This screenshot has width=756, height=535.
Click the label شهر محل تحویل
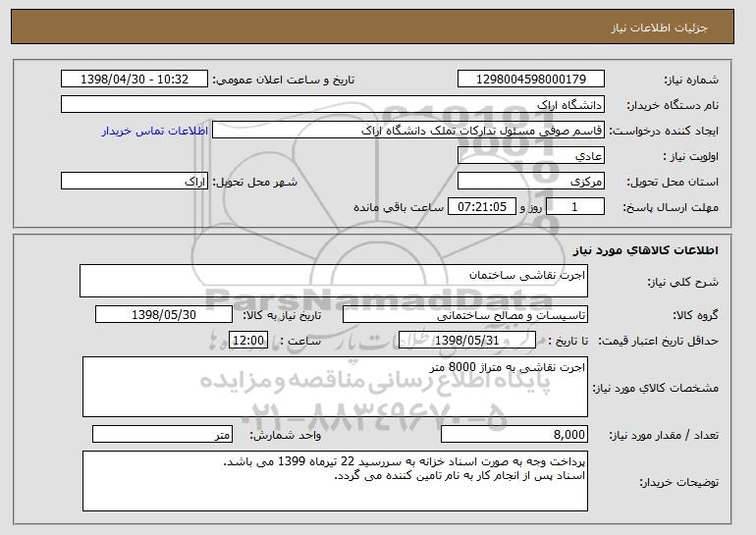click(255, 183)
